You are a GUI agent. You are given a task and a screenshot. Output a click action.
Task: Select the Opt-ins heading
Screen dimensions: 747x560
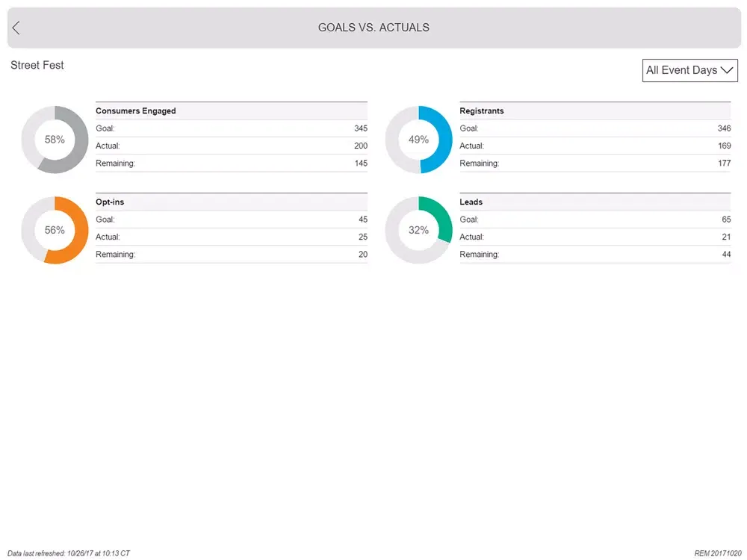pos(110,202)
